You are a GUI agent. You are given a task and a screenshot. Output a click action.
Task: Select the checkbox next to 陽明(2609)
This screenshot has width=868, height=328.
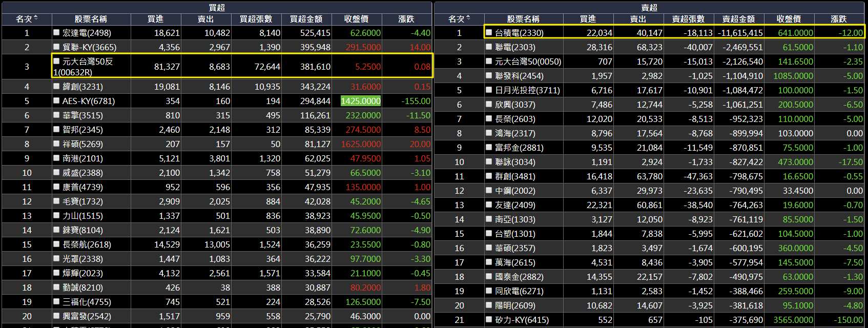(489, 305)
